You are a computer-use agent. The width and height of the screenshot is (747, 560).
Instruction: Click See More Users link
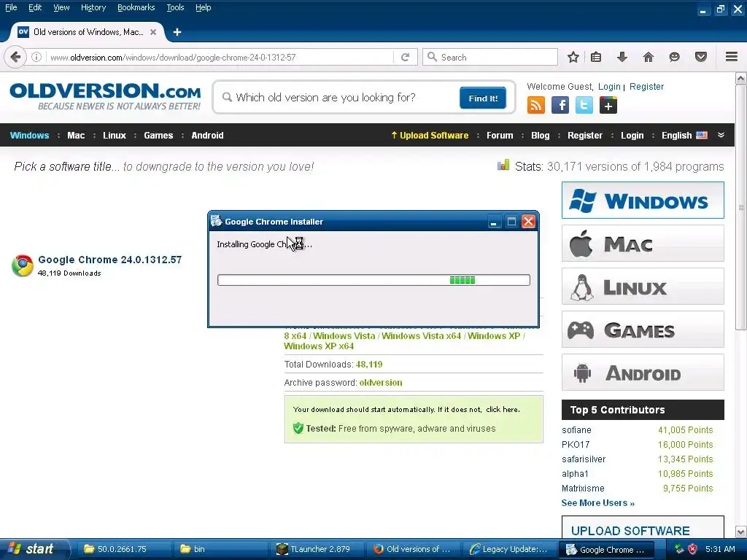[x=598, y=503]
